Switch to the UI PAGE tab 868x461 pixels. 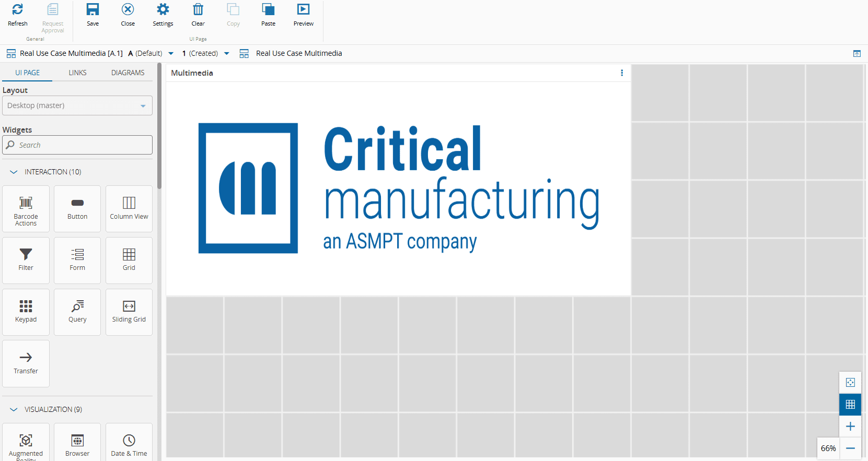point(27,73)
